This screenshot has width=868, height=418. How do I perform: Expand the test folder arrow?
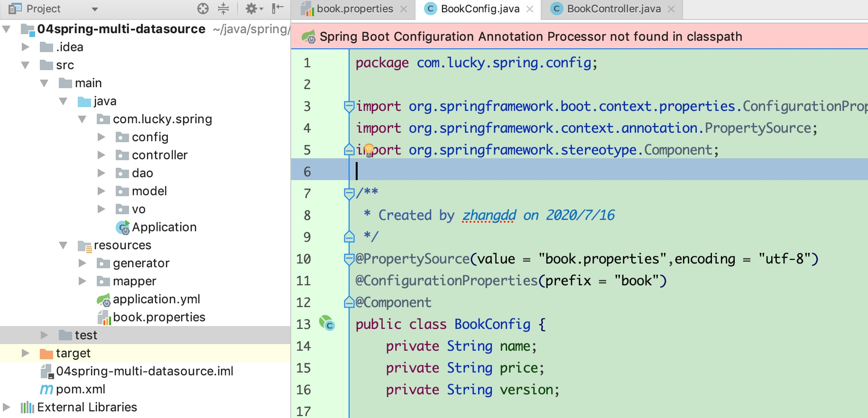coord(44,335)
